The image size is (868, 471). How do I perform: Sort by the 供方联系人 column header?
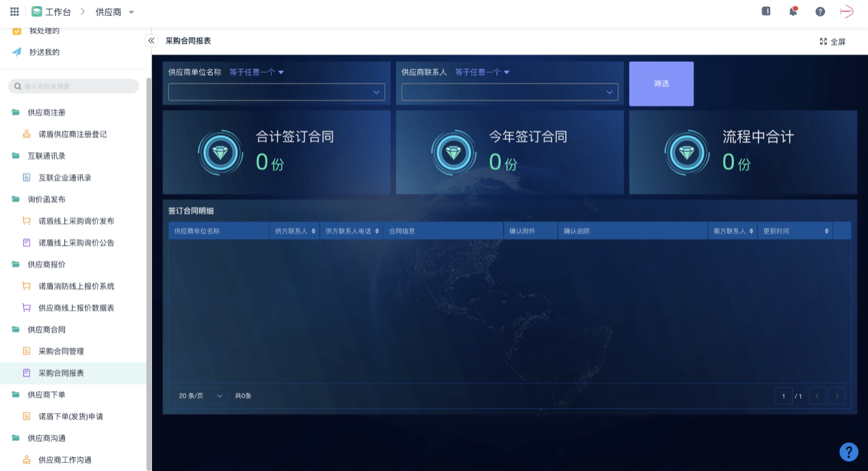pyautogui.click(x=295, y=231)
